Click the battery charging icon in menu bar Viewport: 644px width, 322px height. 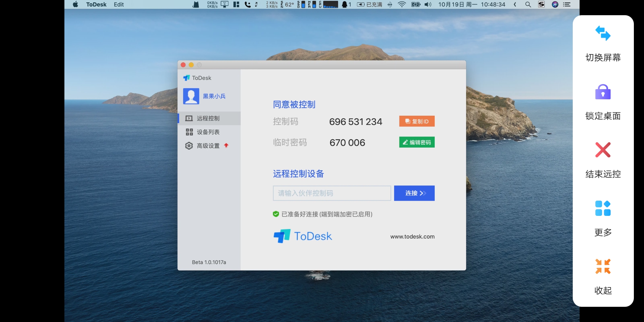click(x=416, y=4)
